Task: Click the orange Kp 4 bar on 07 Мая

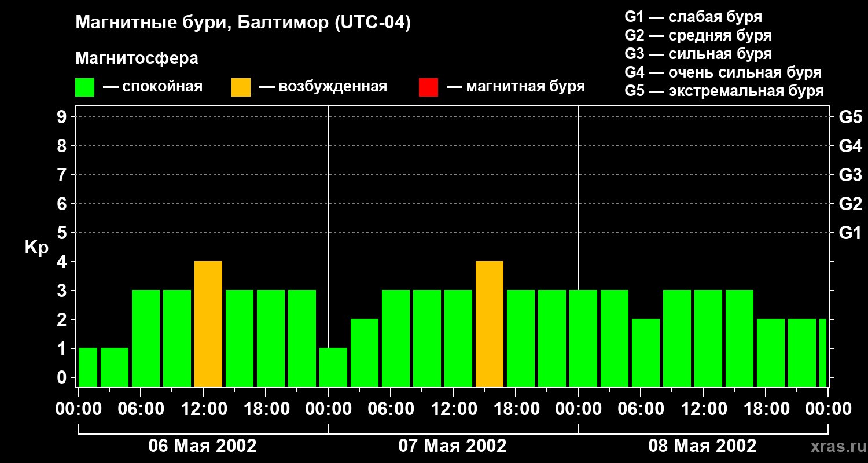Action: click(x=490, y=324)
